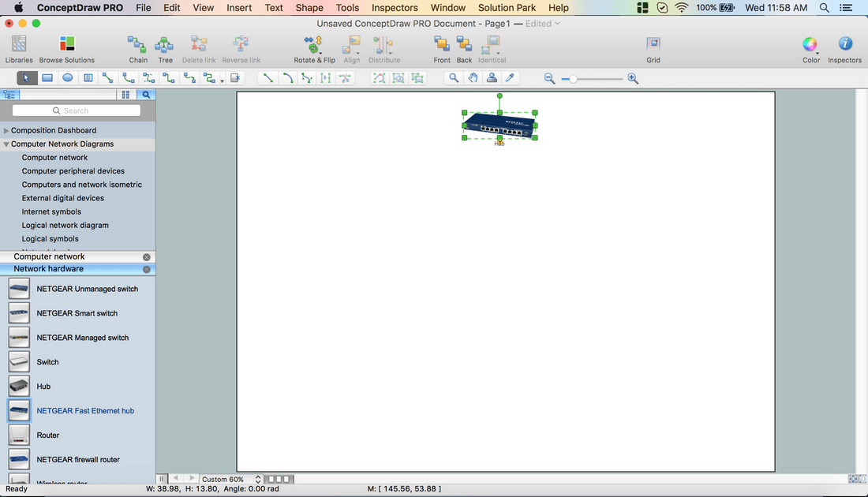Select the straight Line drawing tool
Viewport: 868px width, 497px height.
tap(268, 78)
